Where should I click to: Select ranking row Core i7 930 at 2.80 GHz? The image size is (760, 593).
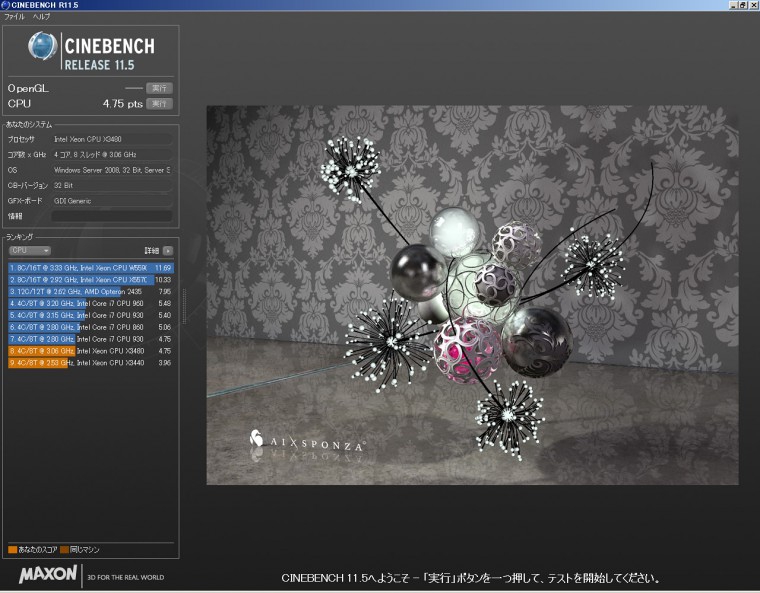[x=91, y=339]
